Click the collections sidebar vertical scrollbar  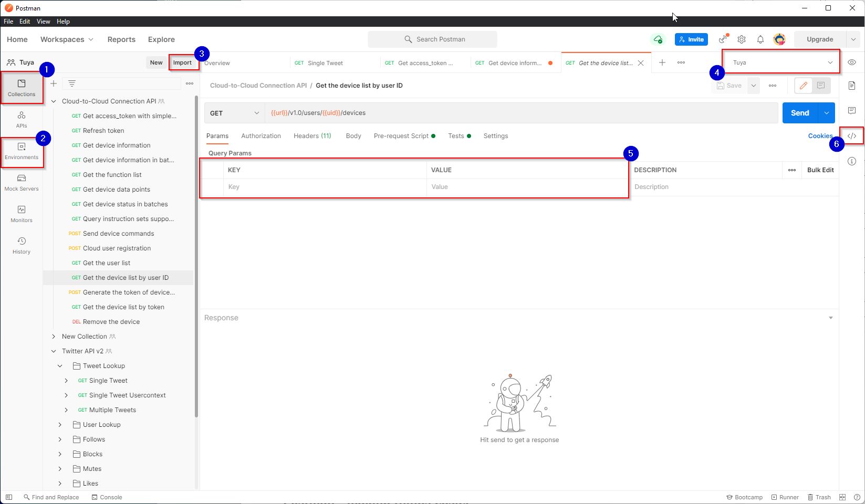(196, 257)
